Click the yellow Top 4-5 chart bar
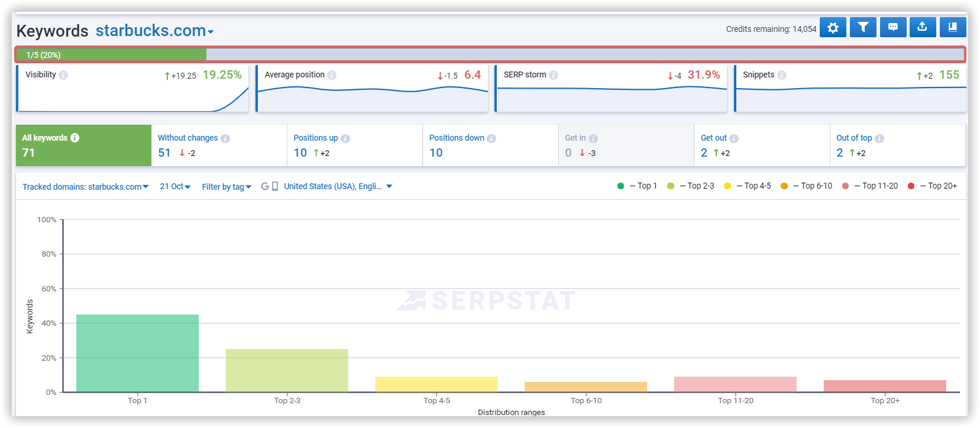980x428 pixels. point(436,384)
